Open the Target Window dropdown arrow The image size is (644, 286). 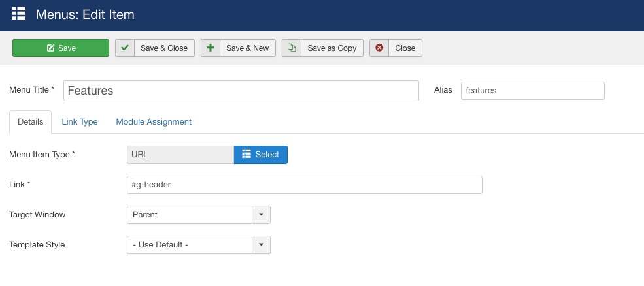click(262, 215)
